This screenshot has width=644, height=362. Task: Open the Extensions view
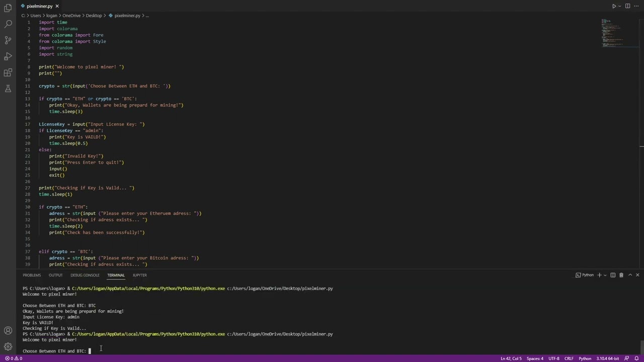click(x=8, y=72)
